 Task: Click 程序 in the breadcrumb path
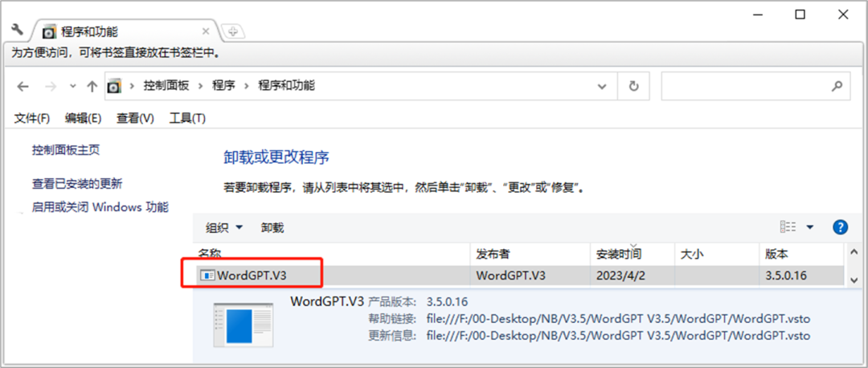[x=223, y=86]
